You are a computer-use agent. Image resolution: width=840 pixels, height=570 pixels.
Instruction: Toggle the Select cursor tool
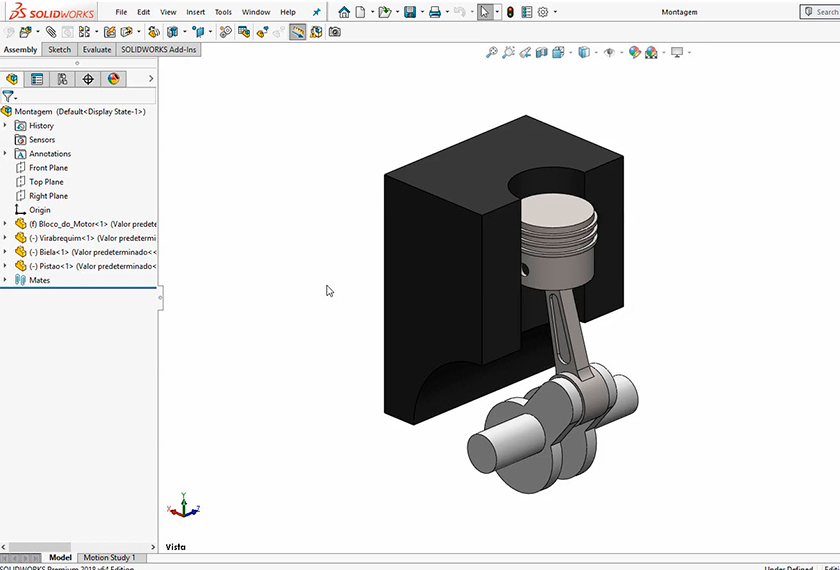coord(484,12)
